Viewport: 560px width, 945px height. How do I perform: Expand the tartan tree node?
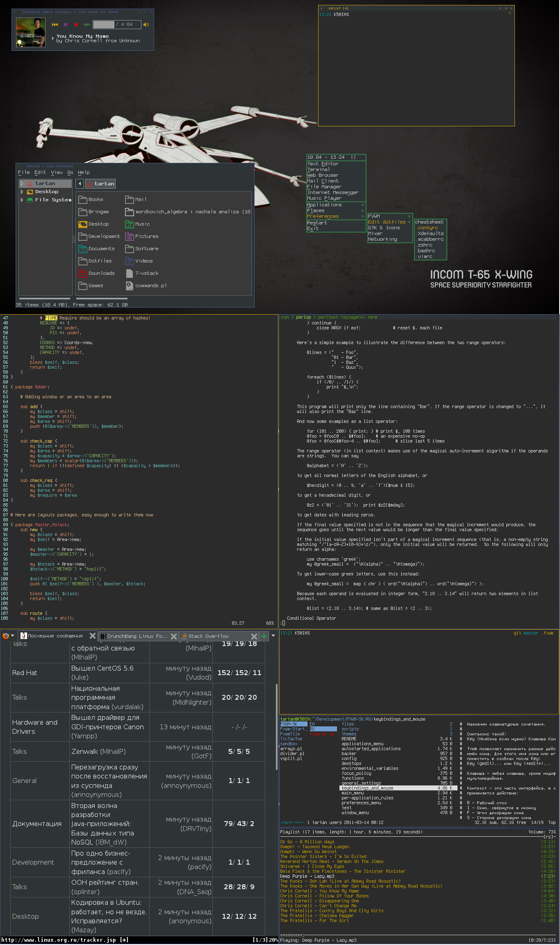[x=22, y=184]
